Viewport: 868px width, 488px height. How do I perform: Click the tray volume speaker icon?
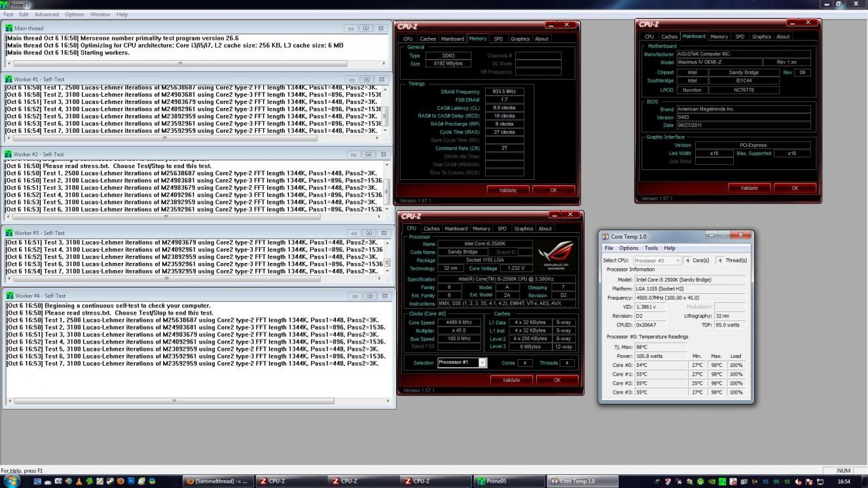pos(799,481)
